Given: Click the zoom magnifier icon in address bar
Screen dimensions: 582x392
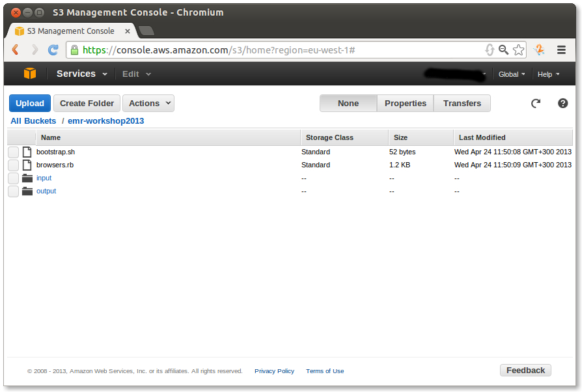Looking at the screenshot, I should [503, 50].
